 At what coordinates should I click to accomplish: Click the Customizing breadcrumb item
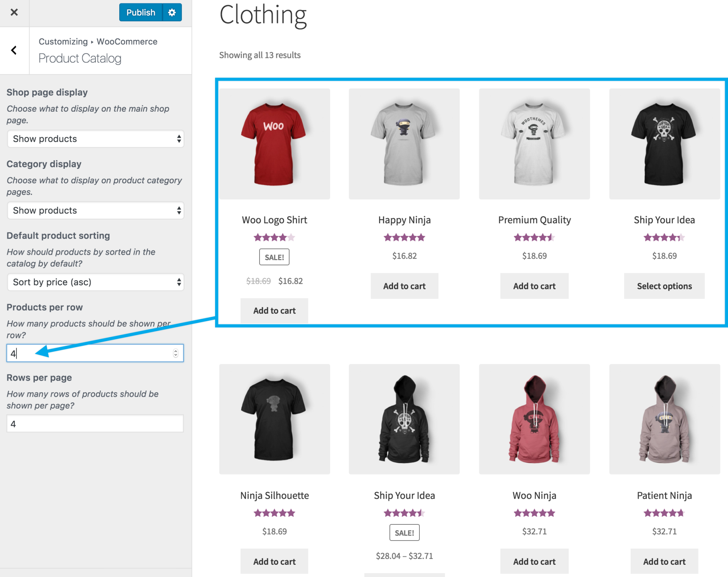[x=63, y=41]
